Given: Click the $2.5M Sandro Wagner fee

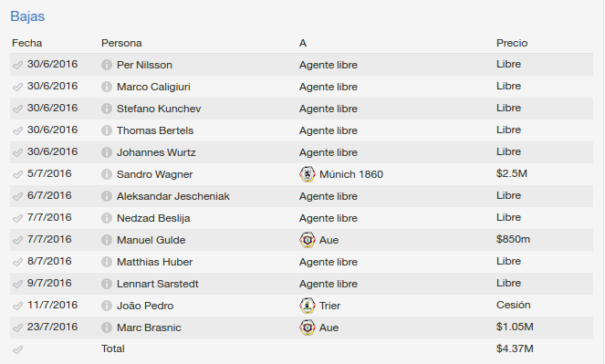Looking at the screenshot, I should tap(512, 173).
